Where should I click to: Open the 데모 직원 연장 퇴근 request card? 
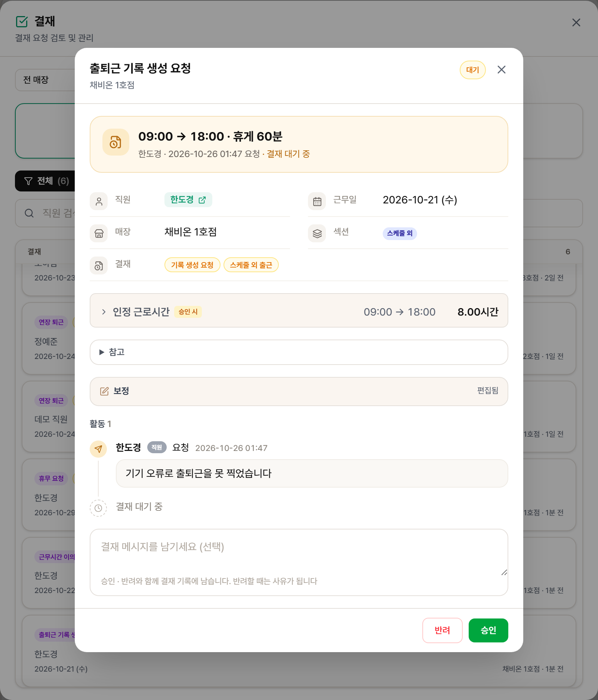click(49, 417)
